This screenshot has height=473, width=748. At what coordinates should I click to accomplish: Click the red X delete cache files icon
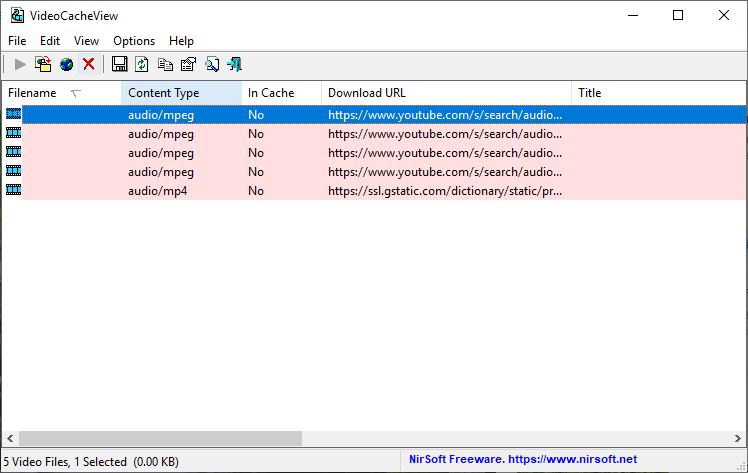89,64
